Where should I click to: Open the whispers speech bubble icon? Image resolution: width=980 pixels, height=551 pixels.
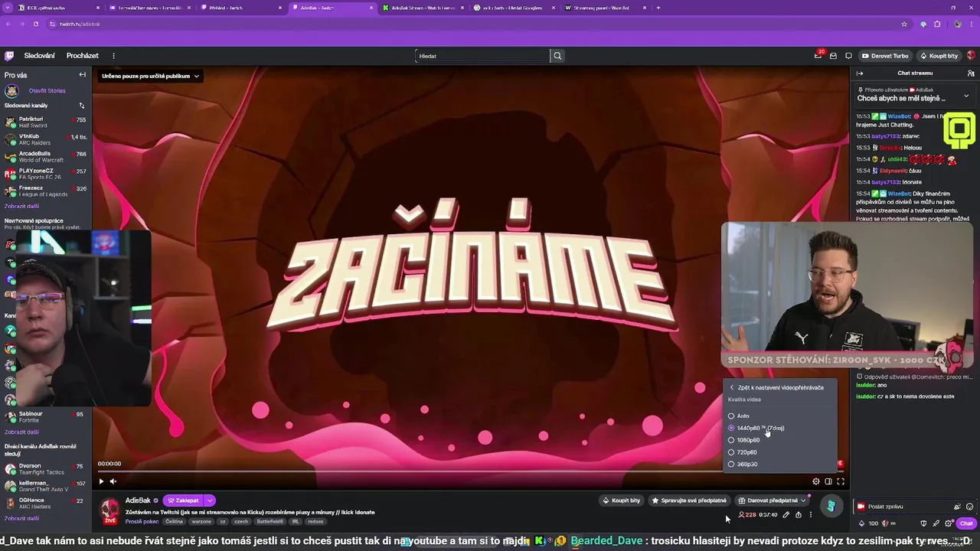pos(848,56)
